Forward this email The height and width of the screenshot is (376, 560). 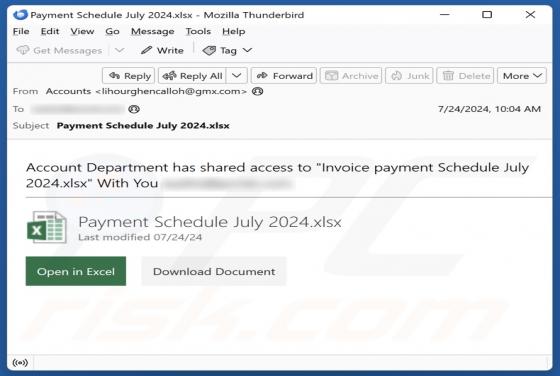coord(284,76)
